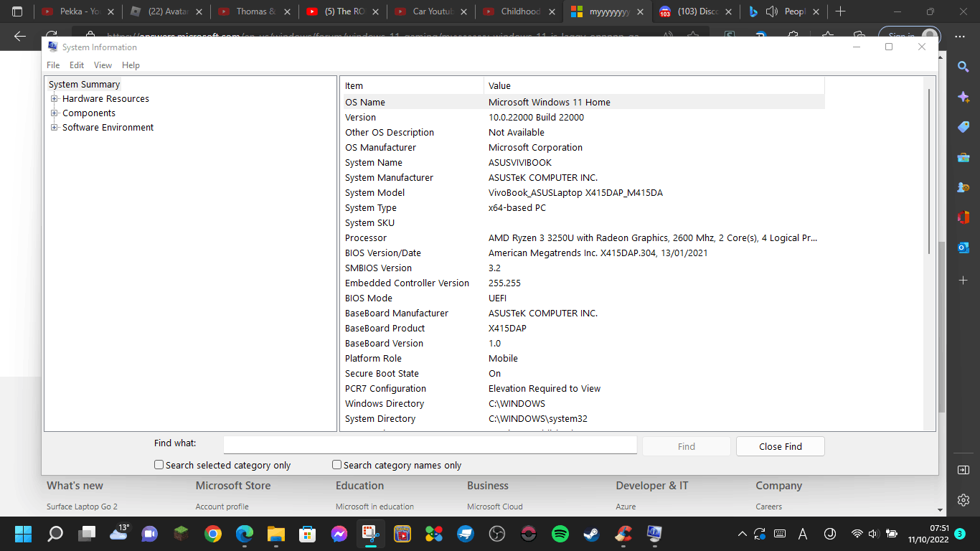Open File Explorer from the taskbar

click(276, 534)
